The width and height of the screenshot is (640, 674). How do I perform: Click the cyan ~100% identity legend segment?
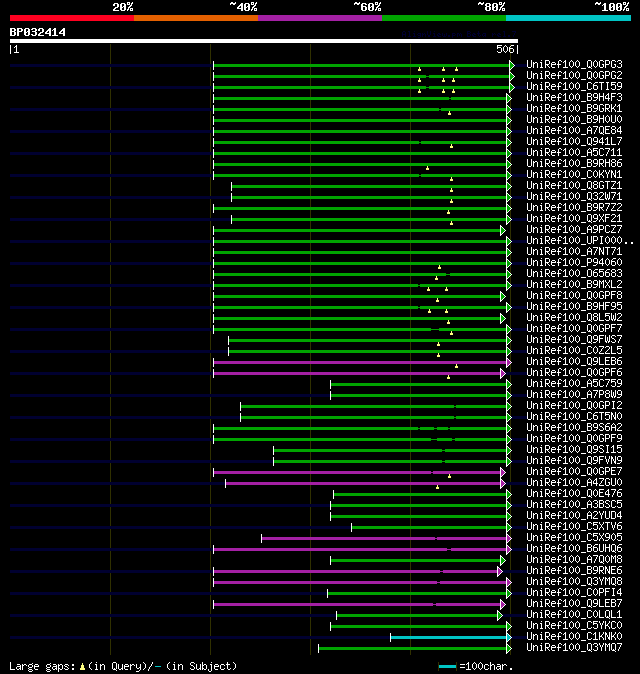click(x=568, y=18)
